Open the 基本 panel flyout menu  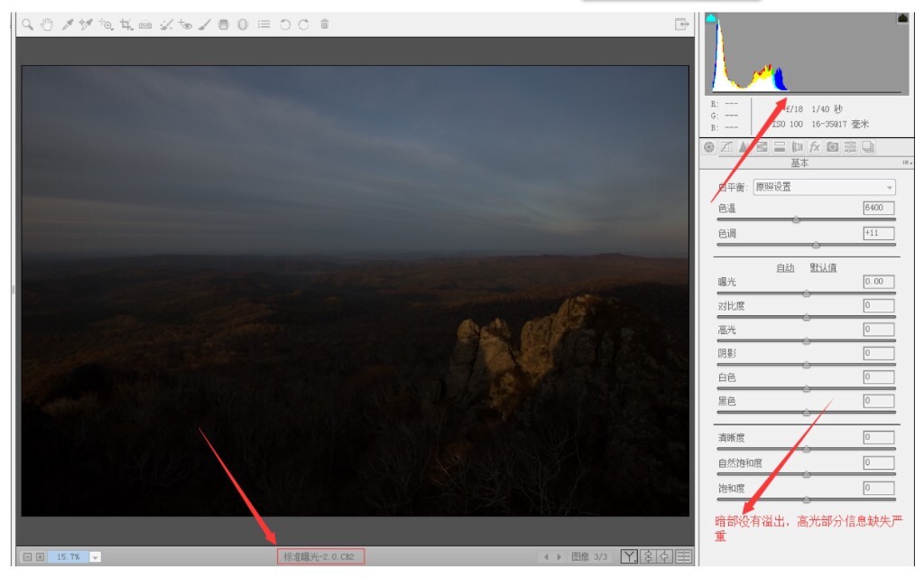pyautogui.click(x=907, y=163)
